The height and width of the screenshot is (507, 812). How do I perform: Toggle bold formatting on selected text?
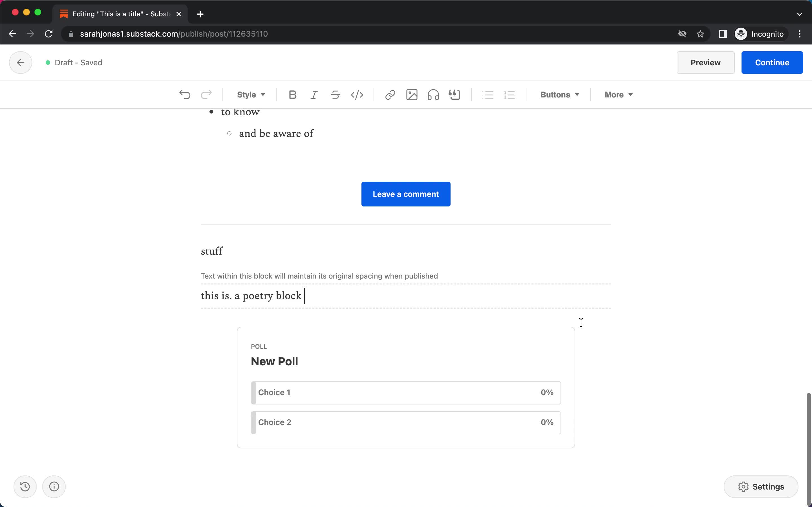(292, 95)
